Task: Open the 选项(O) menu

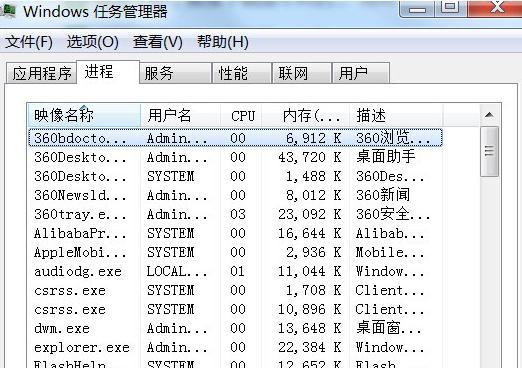Action: (x=92, y=42)
